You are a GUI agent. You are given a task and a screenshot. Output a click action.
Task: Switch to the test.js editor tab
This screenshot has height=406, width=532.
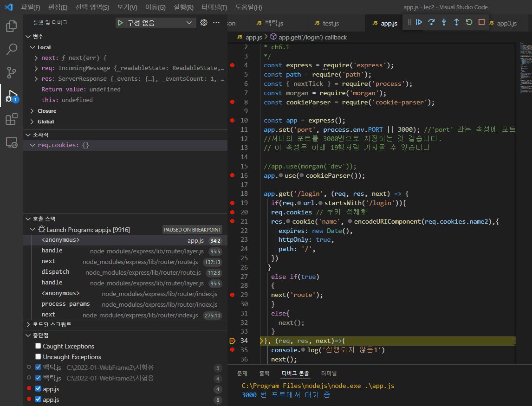point(330,23)
